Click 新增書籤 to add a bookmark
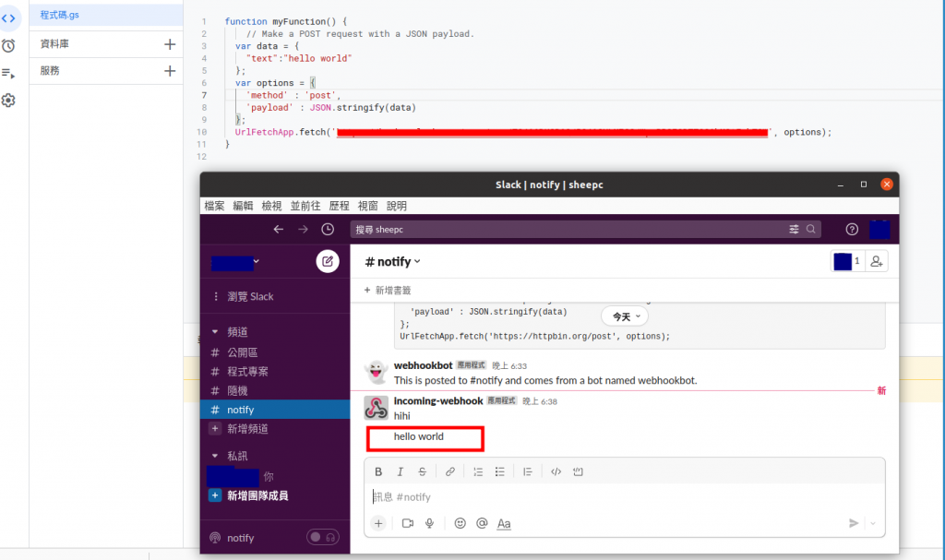This screenshot has width=945, height=560. [x=388, y=291]
